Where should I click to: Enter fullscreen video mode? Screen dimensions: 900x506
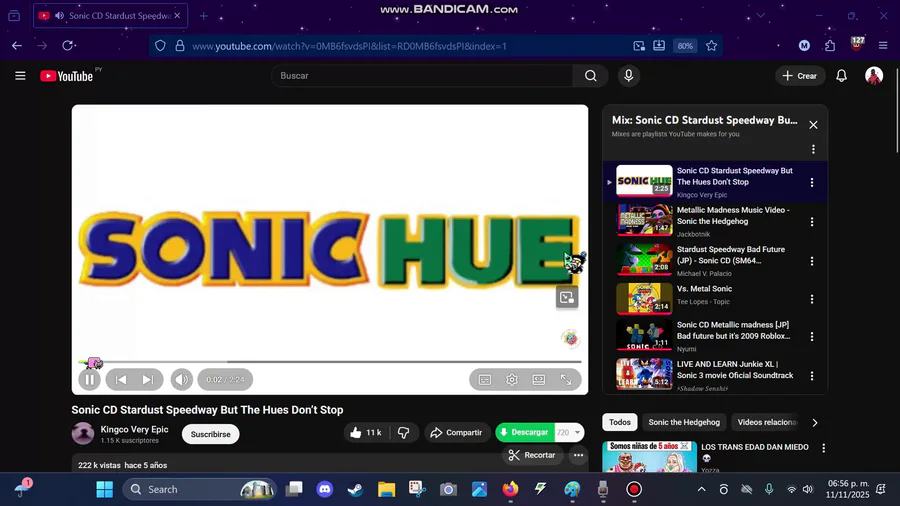click(x=566, y=380)
